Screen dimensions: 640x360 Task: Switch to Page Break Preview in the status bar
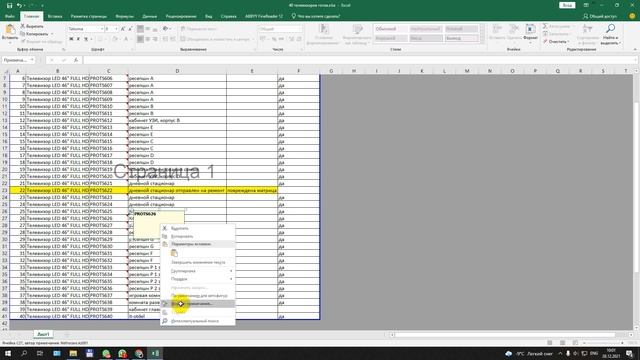(575, 343)
